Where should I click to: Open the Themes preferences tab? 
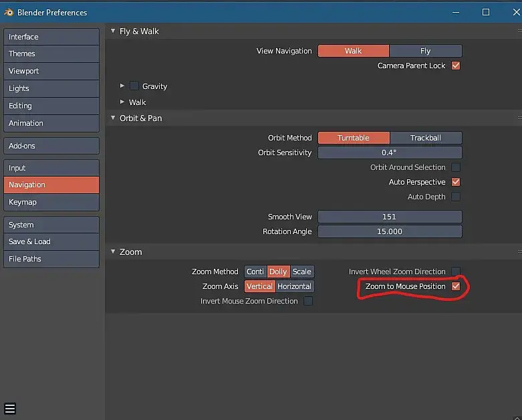tap(51, 54)
